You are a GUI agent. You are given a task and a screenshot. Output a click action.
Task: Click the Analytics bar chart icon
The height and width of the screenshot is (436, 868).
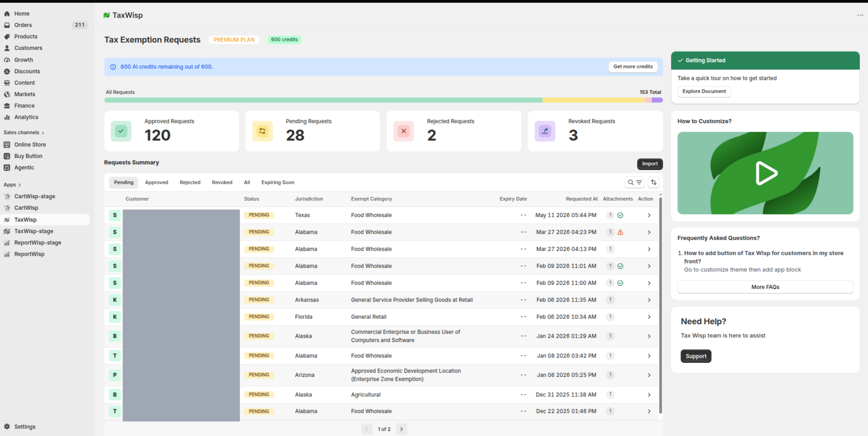[7, 117]
